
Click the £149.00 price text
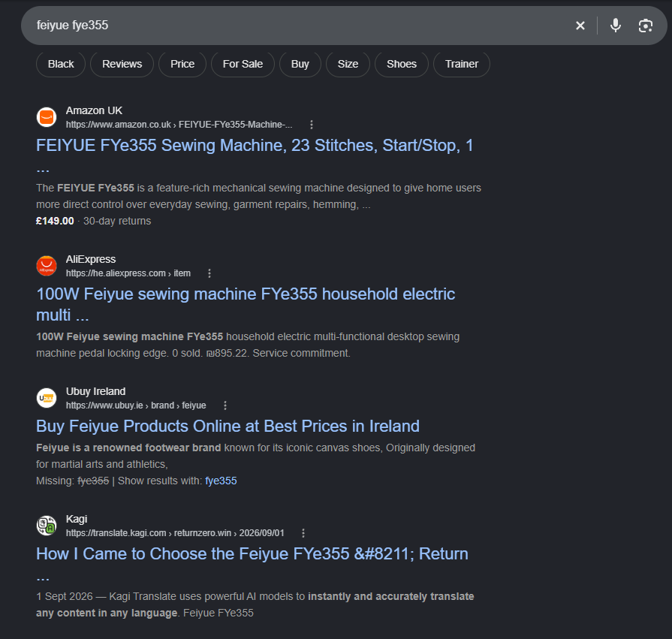[x=55, y=222]
